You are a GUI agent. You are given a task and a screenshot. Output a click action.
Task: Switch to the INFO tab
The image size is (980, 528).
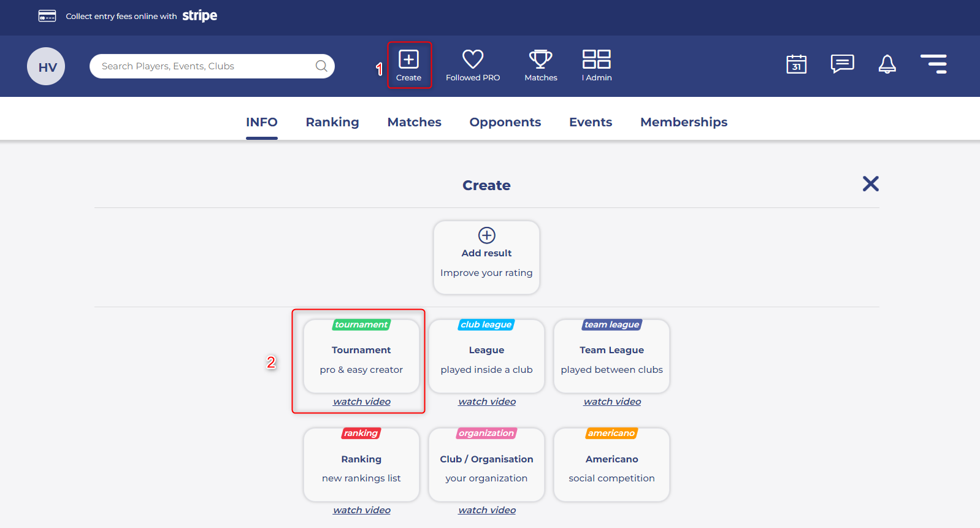point(262,122)
